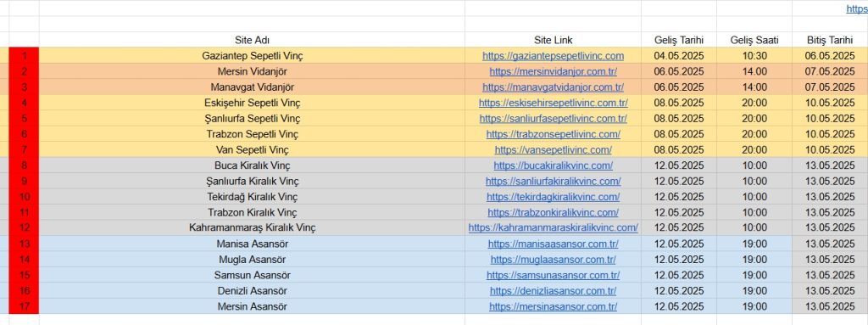
Task: Select the Site Adı header cell
Action: (252, 40)
